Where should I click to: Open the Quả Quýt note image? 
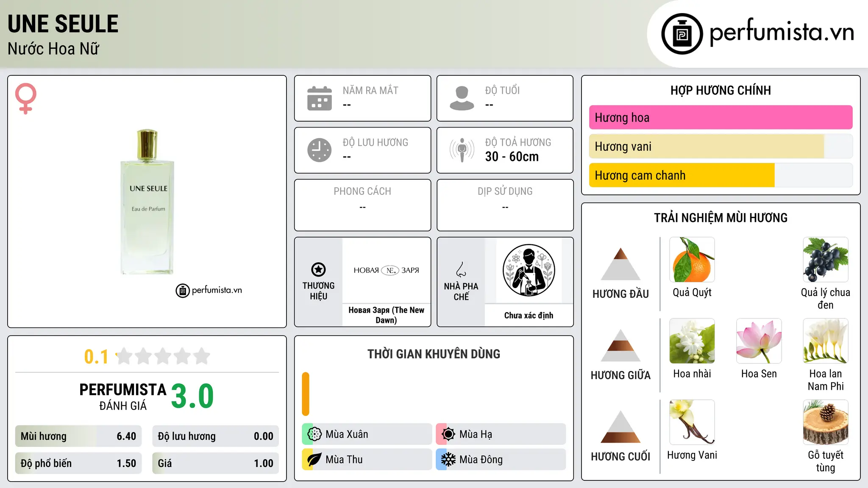coord(692,260)
